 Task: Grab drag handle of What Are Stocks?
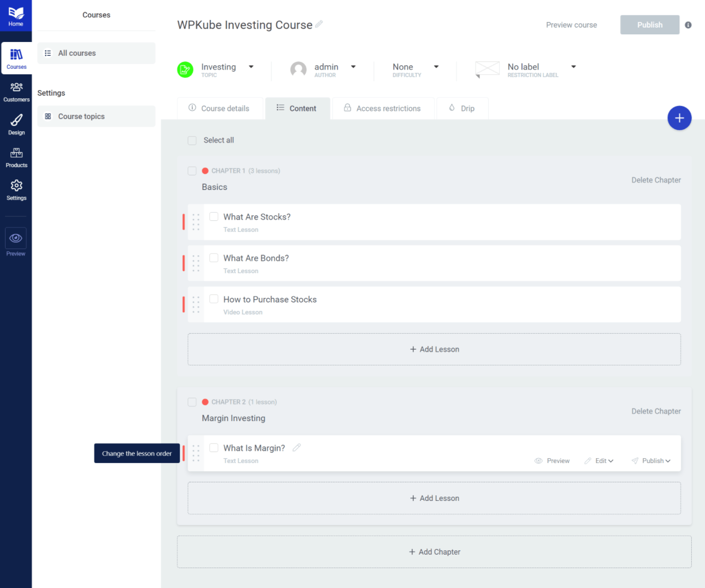(196, 222)
